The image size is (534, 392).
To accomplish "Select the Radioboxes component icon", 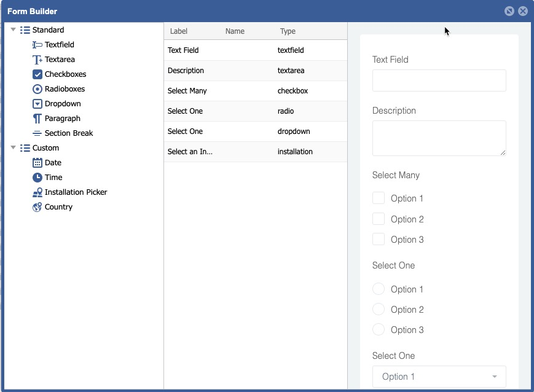I will (x=37, y=89).
